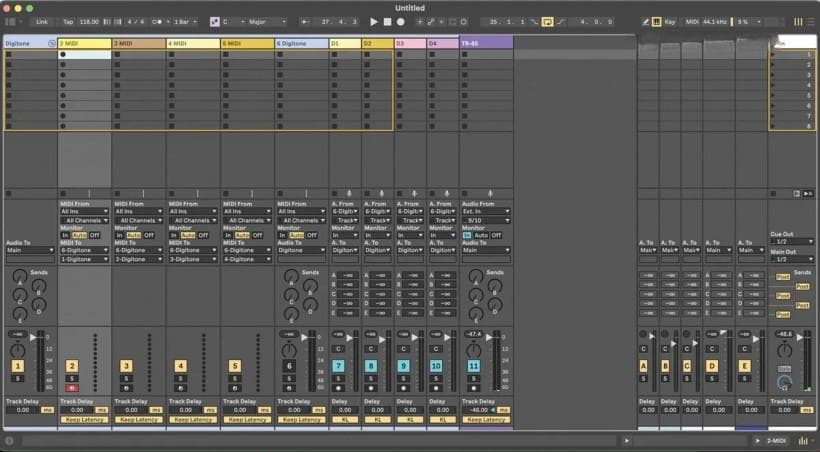Click the tempo field showing 118.00
The width and height of the screenshot is (820, 452).
tap(89, 22)
